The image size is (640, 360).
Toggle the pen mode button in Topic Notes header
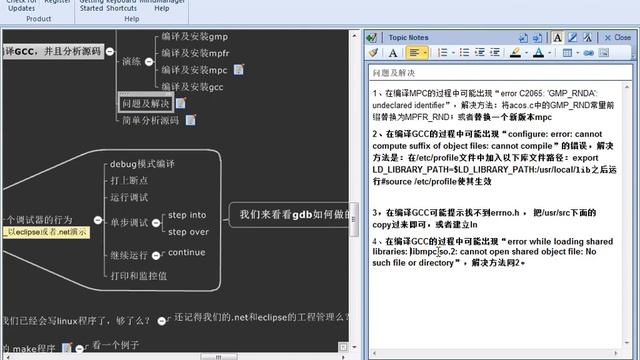[x=572, y=38]
